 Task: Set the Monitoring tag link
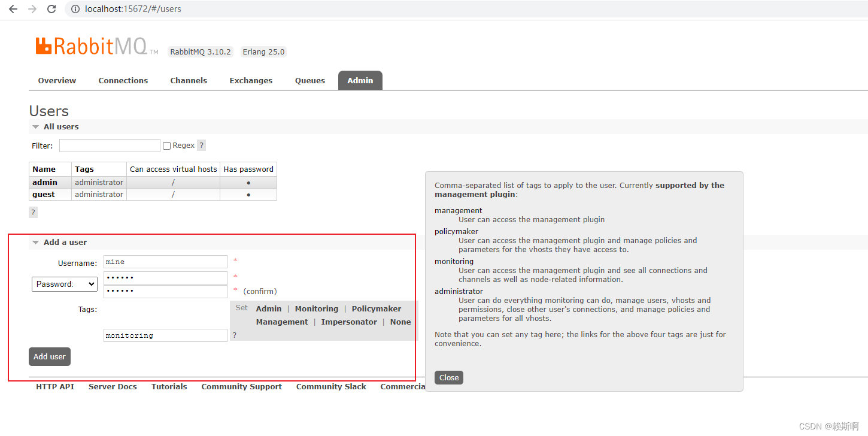[317, 309]
